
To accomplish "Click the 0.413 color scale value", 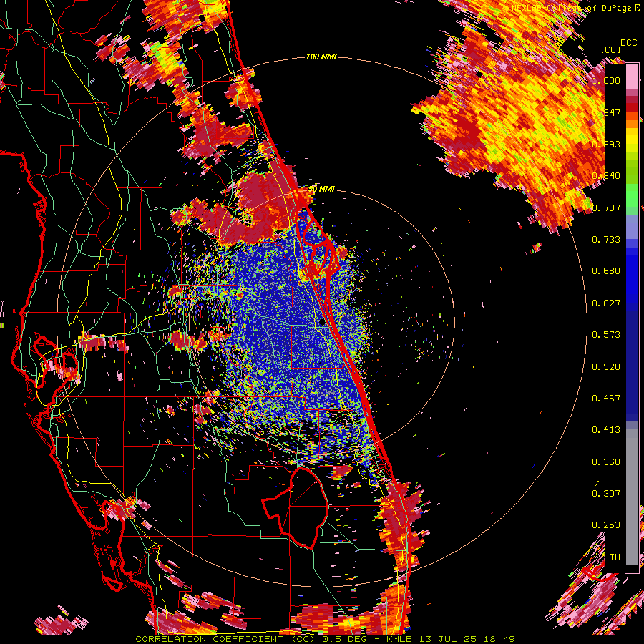I will coord(606,430).
